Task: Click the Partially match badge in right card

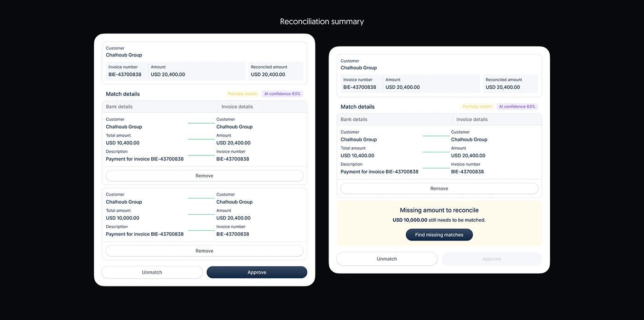Action: [x=477, y=107]
